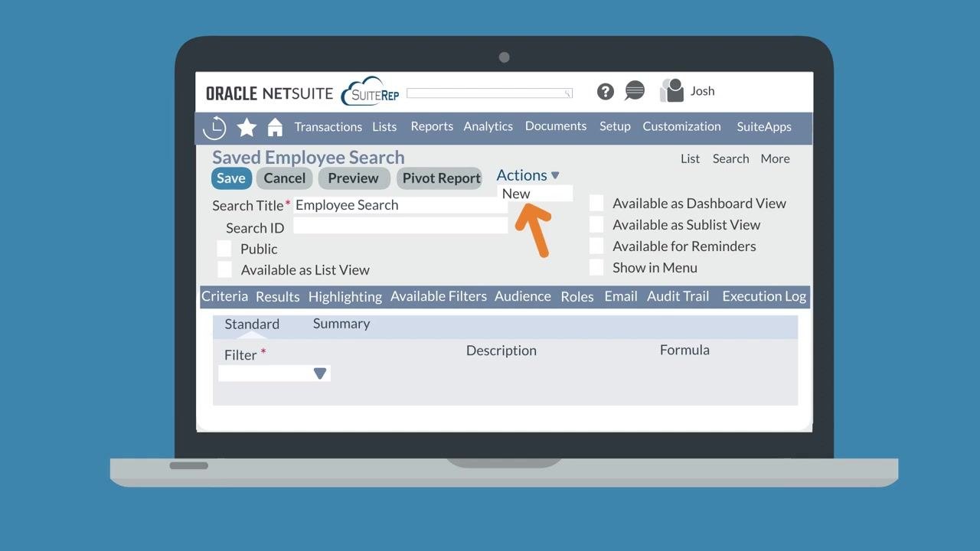Viewport: 980px width, 551px height.
Task: Click the More link
Action: [775, 158]
